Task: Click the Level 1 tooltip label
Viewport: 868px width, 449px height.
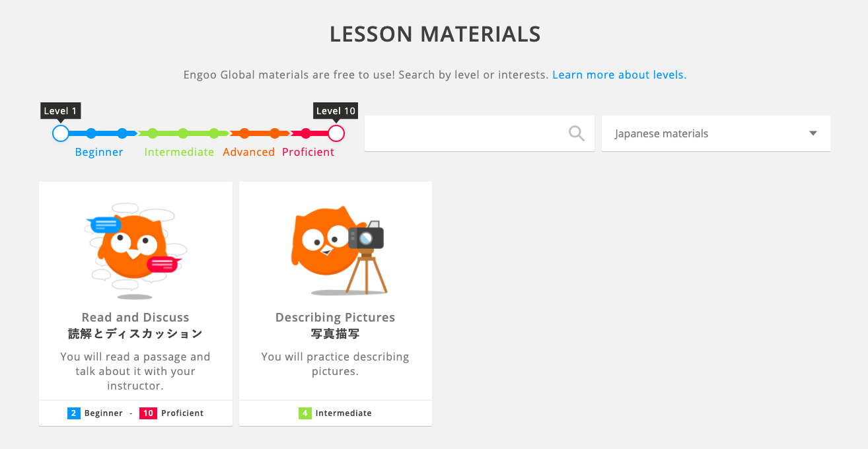Action: coord(60,111)
